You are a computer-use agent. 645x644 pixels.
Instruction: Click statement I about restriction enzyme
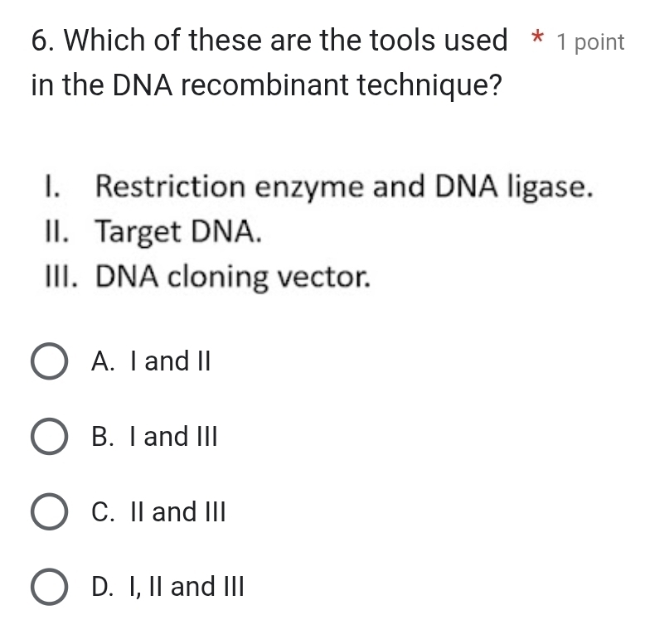(319, 186)
